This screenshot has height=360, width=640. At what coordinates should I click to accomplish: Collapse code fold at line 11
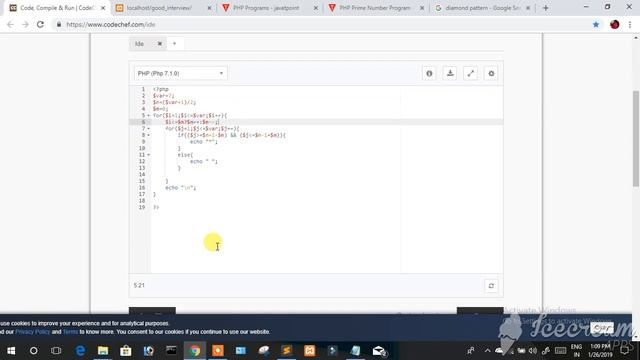pyautogui.click(x=149, y=155)
